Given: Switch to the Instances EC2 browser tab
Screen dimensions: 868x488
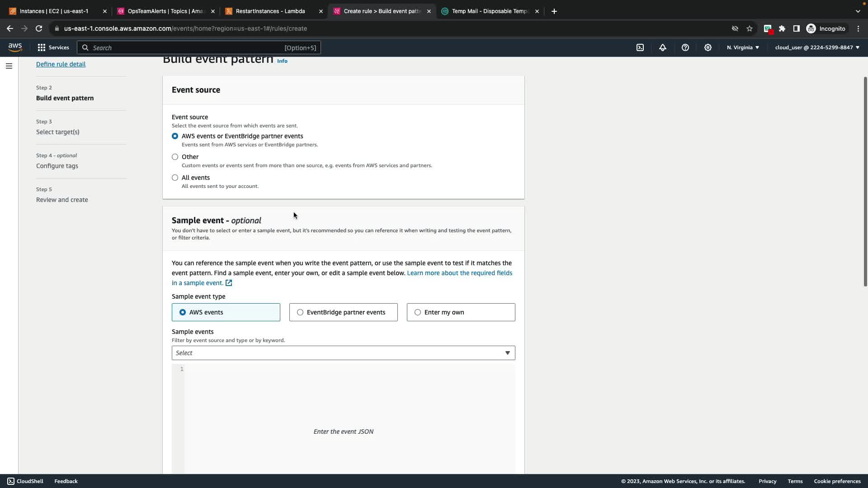Looking at the screenshot, I should point(54,11).
